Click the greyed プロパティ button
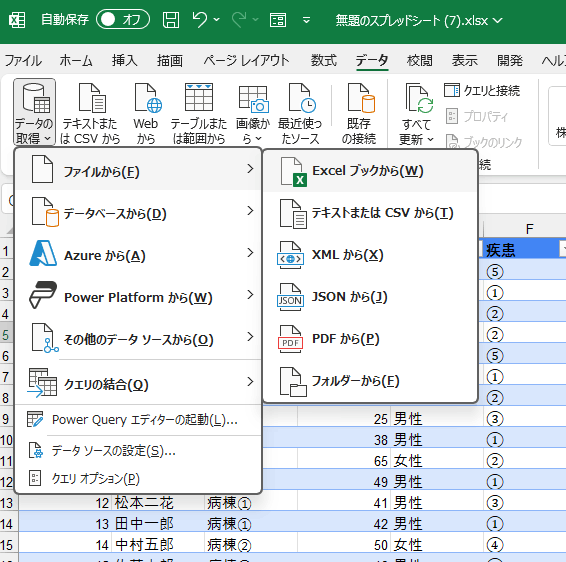 click(476, 116)
